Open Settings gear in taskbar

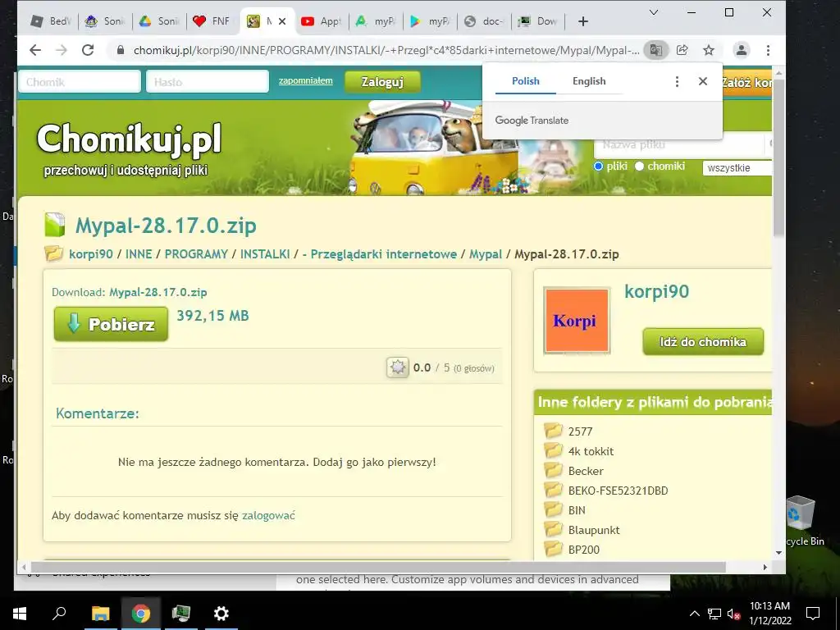[221, 614]
